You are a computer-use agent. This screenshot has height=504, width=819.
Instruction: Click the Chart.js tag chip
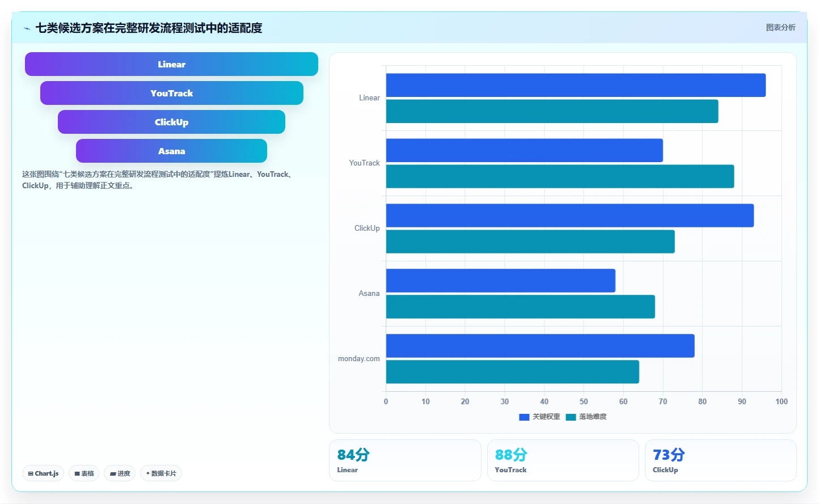coord(43,473)
